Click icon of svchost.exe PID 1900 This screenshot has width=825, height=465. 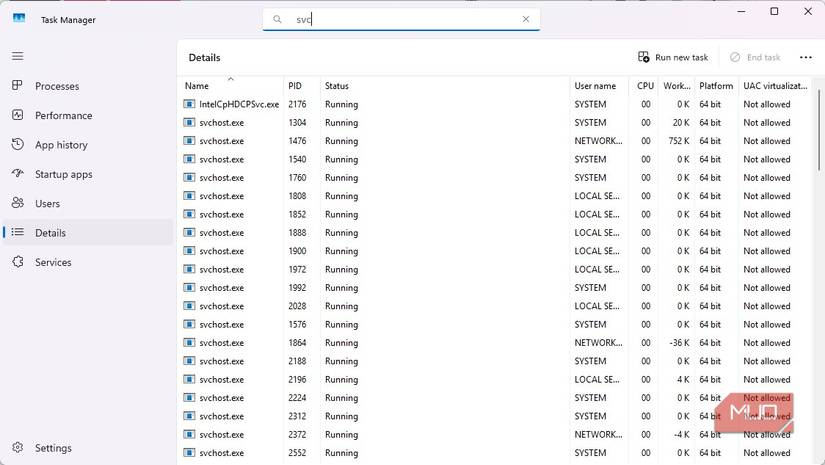pyautogui.click(x=189, y=251)
